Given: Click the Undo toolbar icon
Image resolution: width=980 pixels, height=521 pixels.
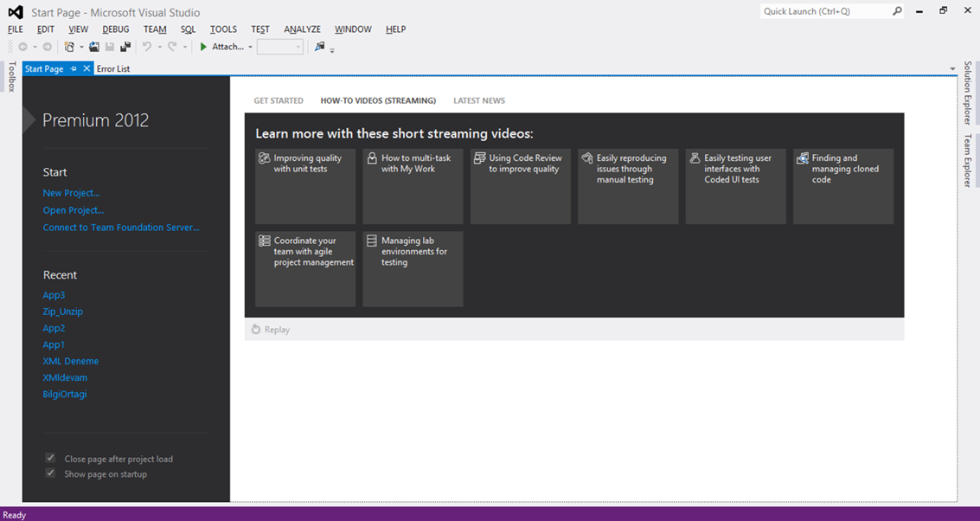Looking at the screenshot, I should pyautogui.click(x=147, y=47).
